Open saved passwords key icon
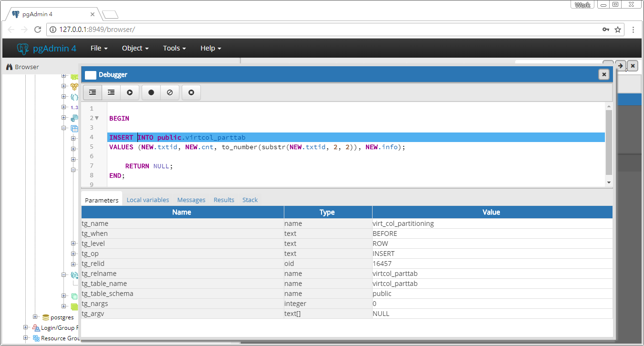The height and width of the screenshot is (346, 644). tap(606, 30)
